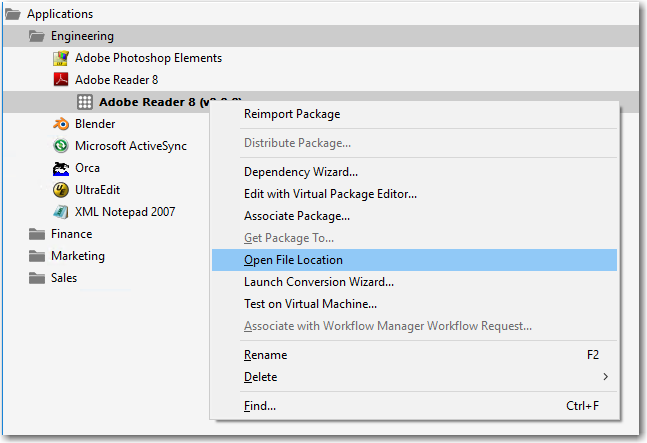Select Test on Virtual Machine option
Viewport: 647px width, 443px height.
coord(310,304)
